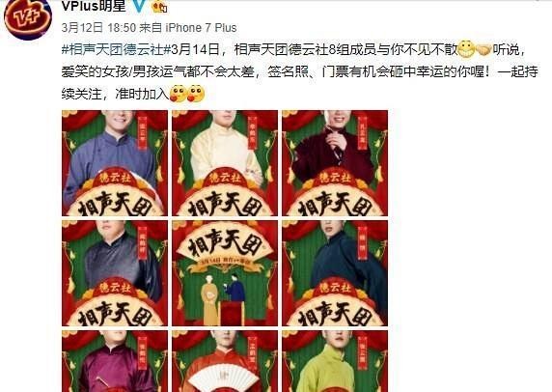This screenshot has width=552, height=392.
Task: Click the grinning smiley emoji in post
Action: point(466,49)
